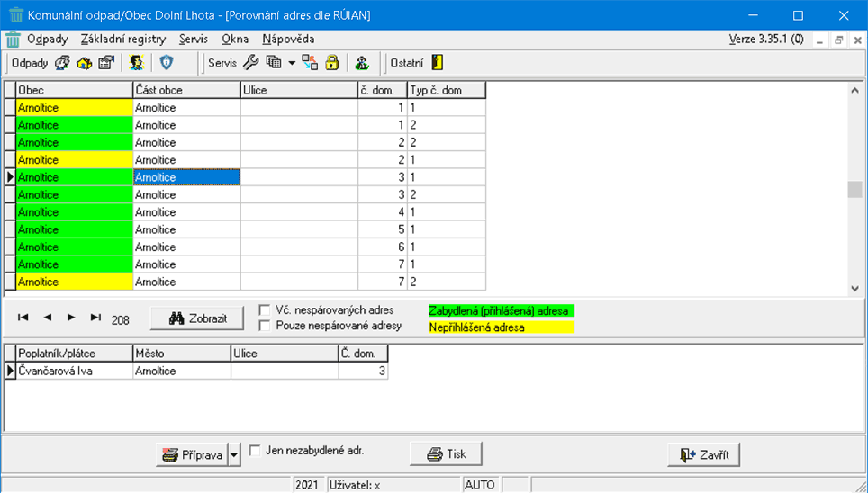Click the Tisk print button

point(446,454)
